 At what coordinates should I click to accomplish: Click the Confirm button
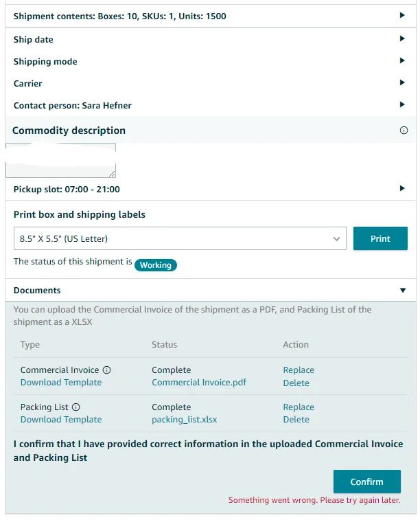pyautogui.click(x=367, y=482)
